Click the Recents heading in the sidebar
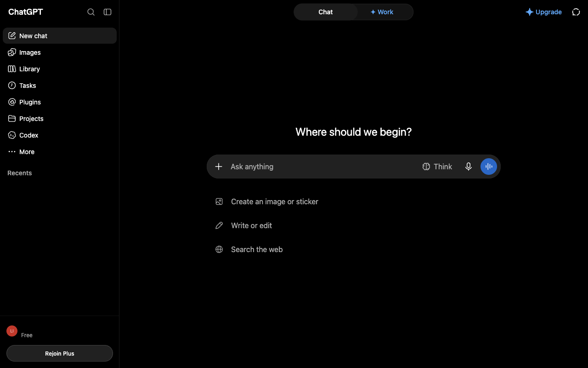 (x=20, y=173)
